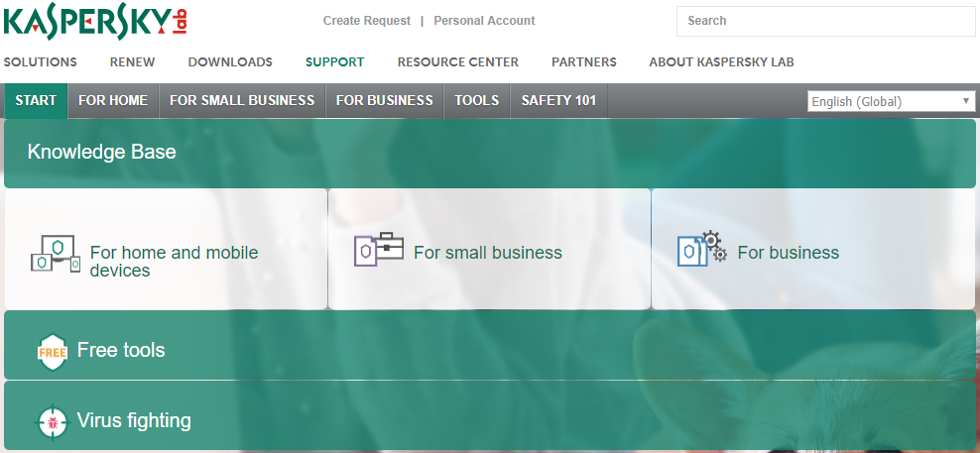Open the RESOURCE CENTER menu
This screenshot has width=980, height=453.
[458, 61]
